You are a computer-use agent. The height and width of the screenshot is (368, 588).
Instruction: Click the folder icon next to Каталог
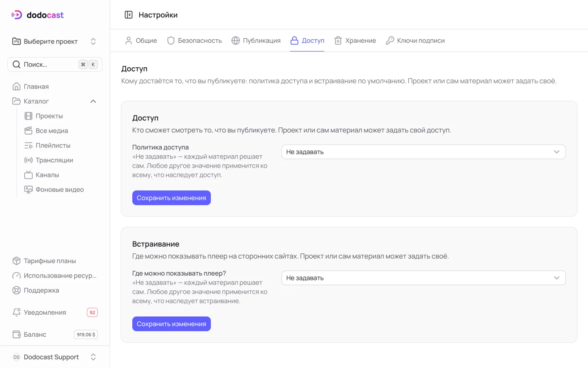click(x=17, y=101)
